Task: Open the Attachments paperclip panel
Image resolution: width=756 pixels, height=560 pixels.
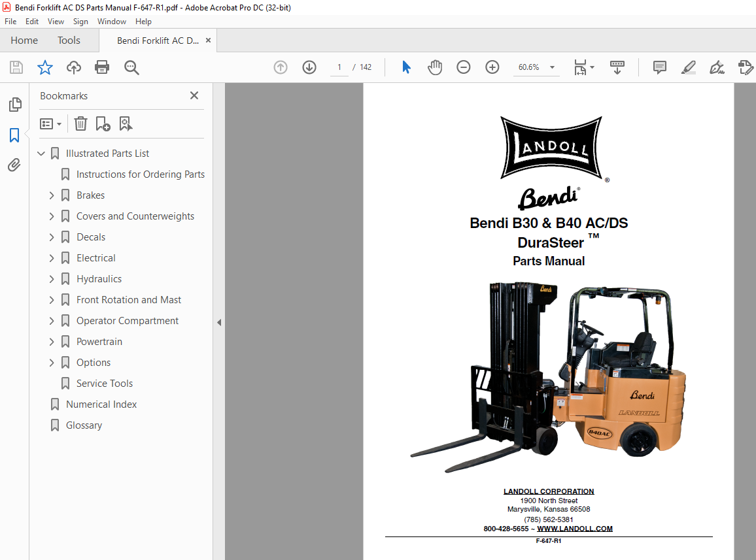Action: pos(14,165)
